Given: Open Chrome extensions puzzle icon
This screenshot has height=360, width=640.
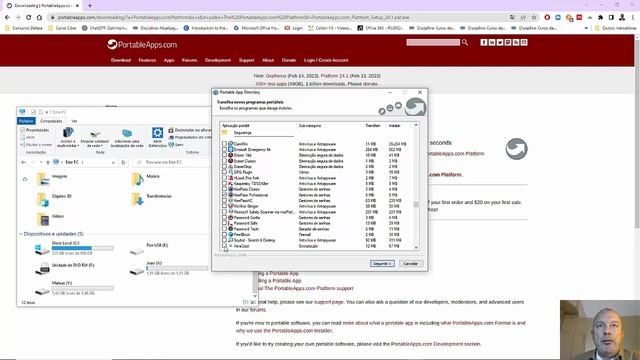Looking at the screenshot, I should pos(600,18).
